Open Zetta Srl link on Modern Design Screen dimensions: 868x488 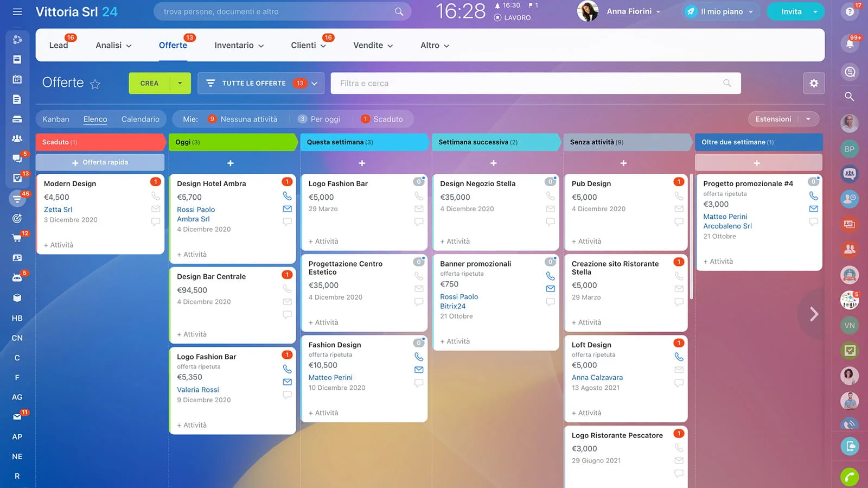(58, 210)
